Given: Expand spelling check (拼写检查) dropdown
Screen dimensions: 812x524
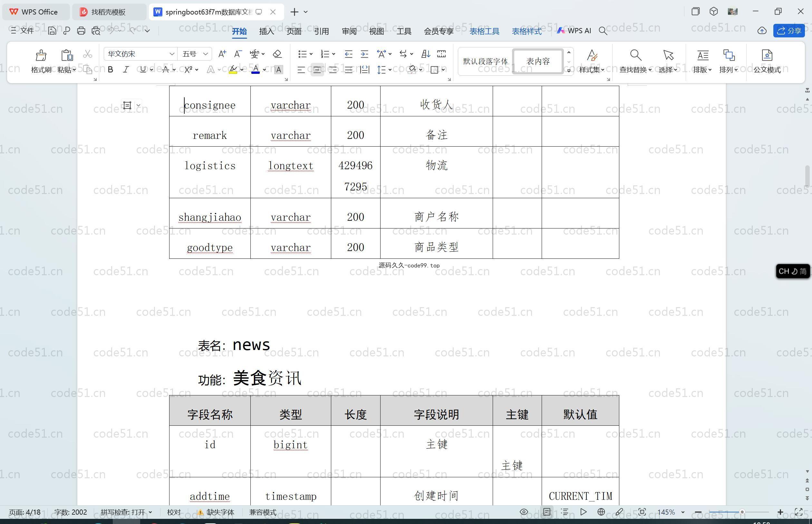Looking at the screenshot, I should [150, 512].
